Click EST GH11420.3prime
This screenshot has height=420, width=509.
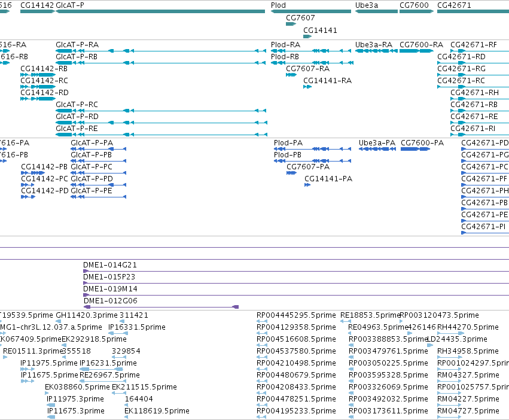[x=59, y=321]
